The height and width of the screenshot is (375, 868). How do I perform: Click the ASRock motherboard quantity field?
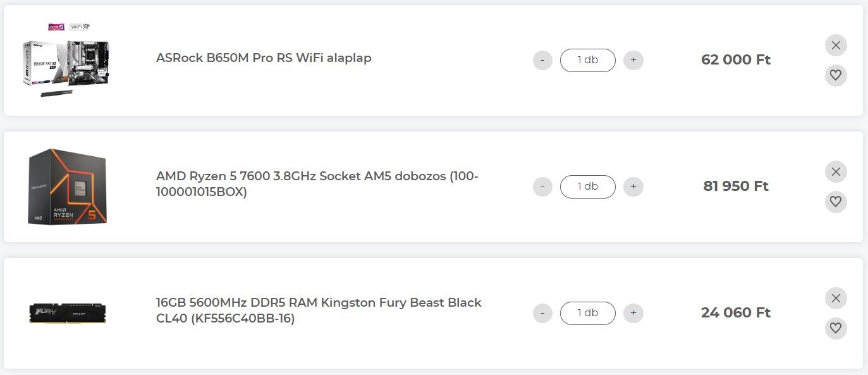click(x=587, y=61)
